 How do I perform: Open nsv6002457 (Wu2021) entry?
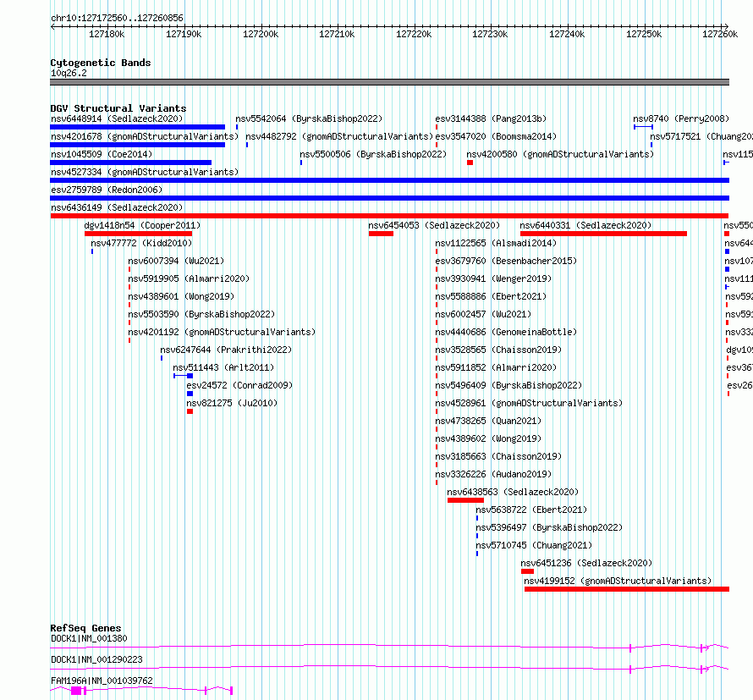coord(483,314)
